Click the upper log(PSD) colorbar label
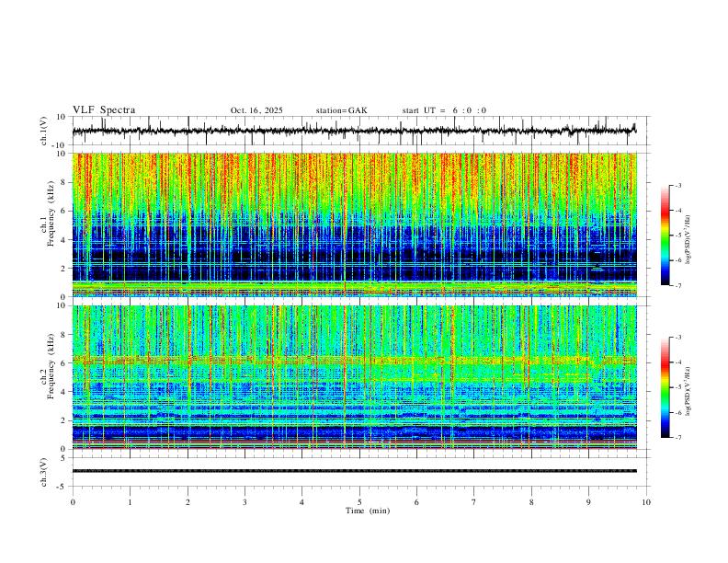Image resolution: width=728 pixels, height=563 pixels. (688, 239)
